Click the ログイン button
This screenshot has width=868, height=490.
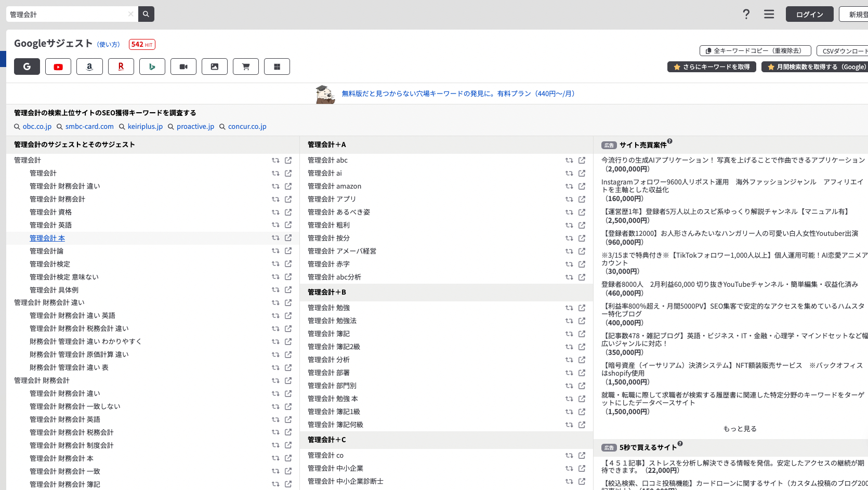pos(809,14)
